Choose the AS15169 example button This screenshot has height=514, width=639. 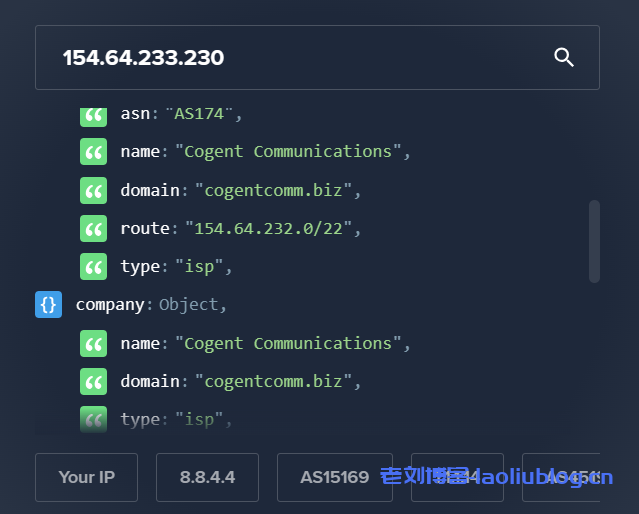pos(334,477)
